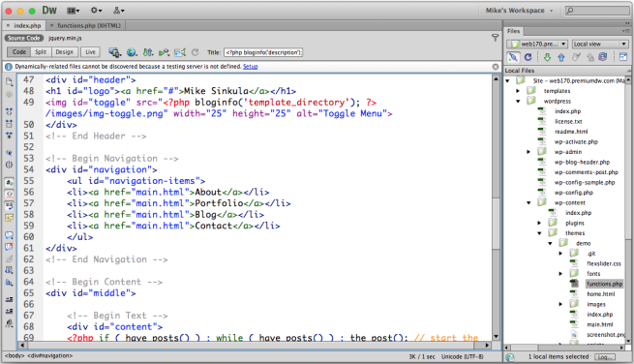Click the green get files arrow
Image resolution: width=634 pixels, height=364 pixels.
point(547,57)
